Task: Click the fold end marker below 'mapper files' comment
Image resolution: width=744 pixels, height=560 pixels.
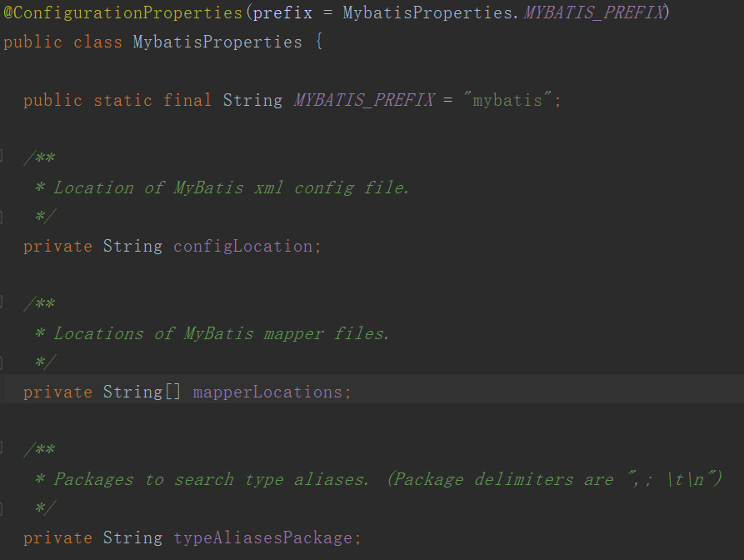Action: pos(2,362)
